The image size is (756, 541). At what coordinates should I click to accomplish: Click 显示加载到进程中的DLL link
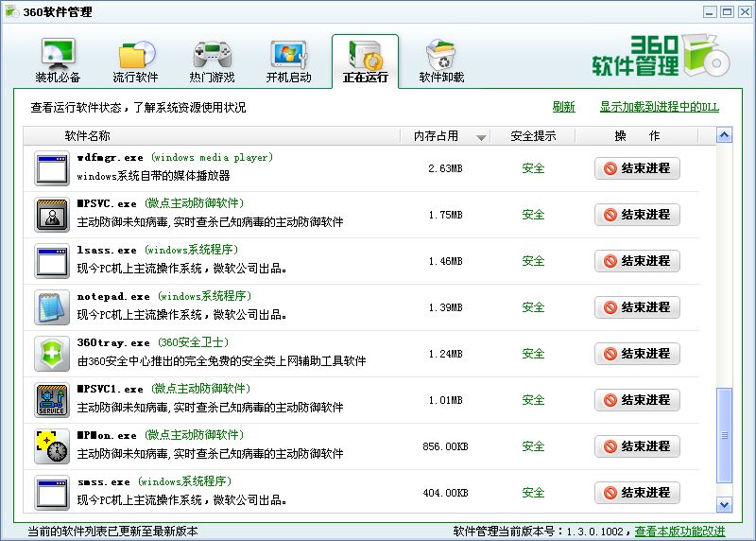click(x=659, y=107)
